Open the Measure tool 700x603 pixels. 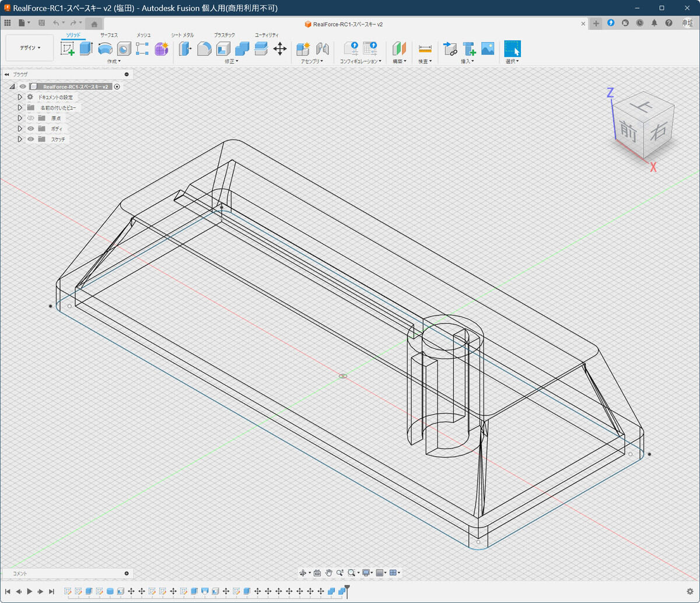(425, 49)
